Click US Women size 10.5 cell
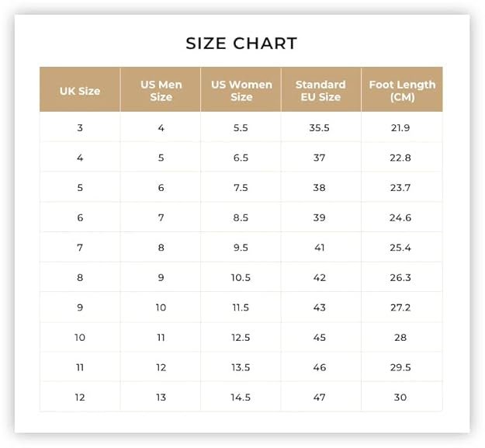485x448 pixels. (x=241, y=277)
